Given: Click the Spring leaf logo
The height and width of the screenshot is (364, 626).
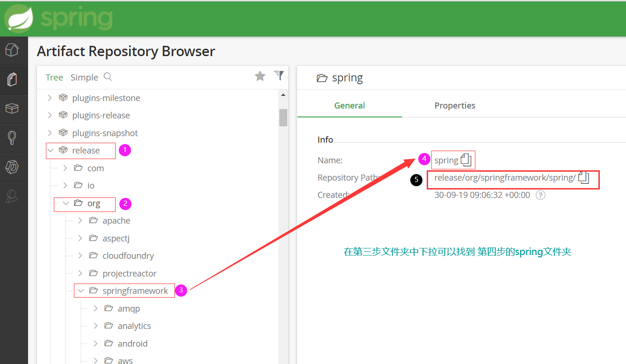Looking at the screenshot, I should 19,19.
